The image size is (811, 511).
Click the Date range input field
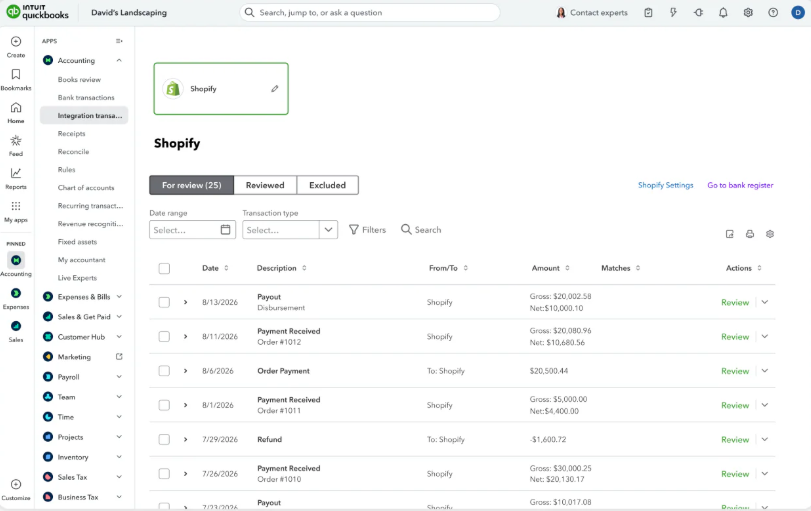pos(192,230)
